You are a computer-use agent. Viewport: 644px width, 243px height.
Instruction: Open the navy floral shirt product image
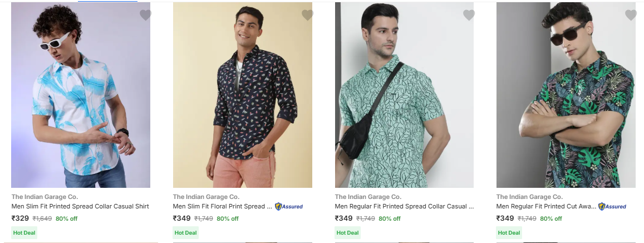pyautogui.click(x=242, y=95)
